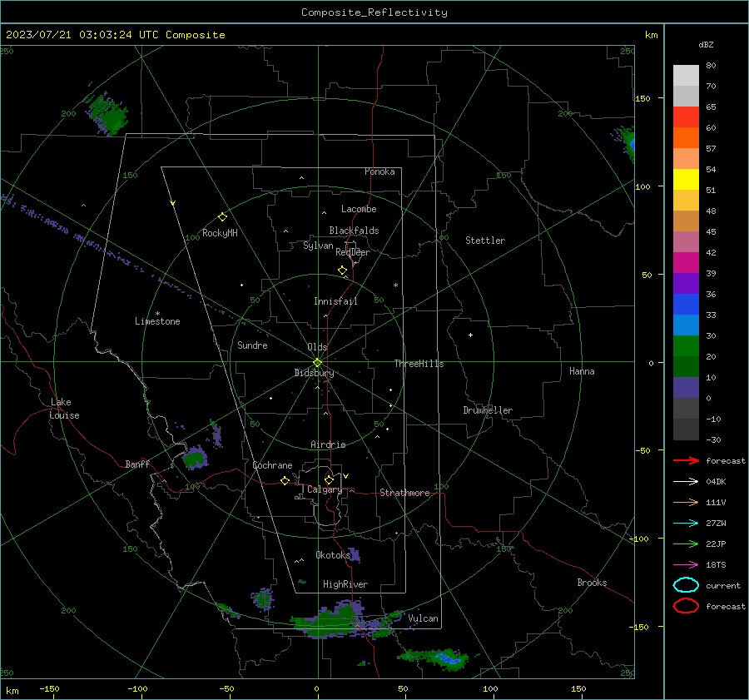Choose the magenta swatch between 42 and 39

pyautogui.click(x=686, y=262)
